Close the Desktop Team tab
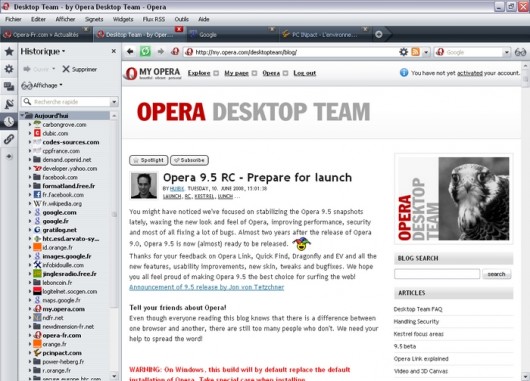The height and width of the screenshot is (381, 530). [179, 29]
